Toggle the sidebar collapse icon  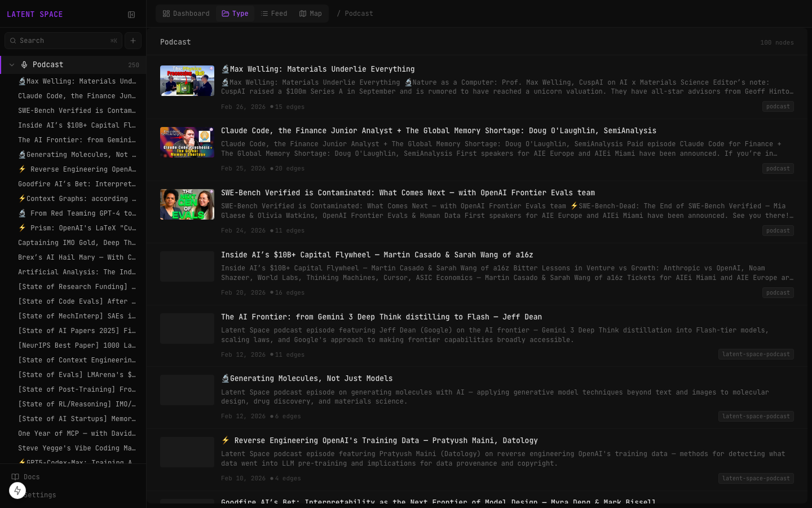click(131, 15)
